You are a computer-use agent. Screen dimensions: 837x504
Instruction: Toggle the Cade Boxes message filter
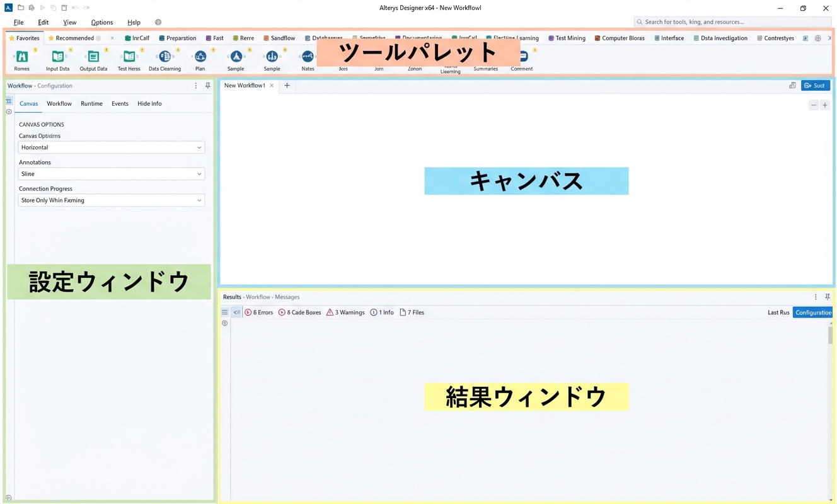300,312
